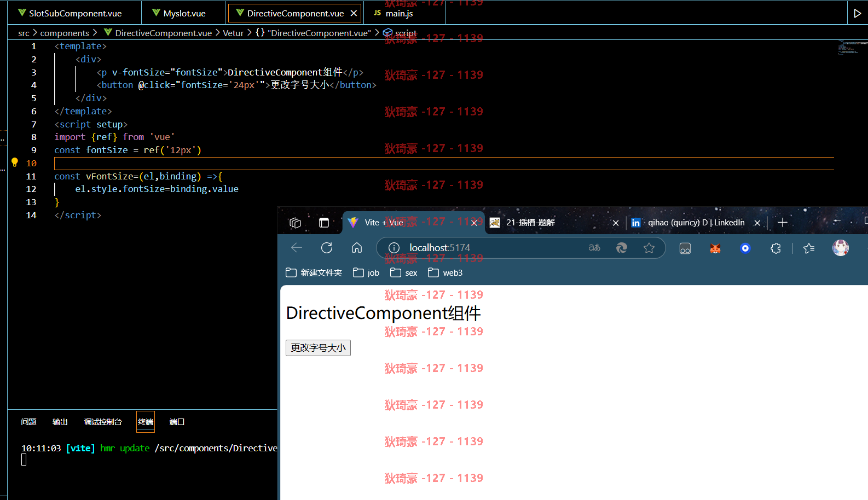Go to the browser home page

(357, 248)
